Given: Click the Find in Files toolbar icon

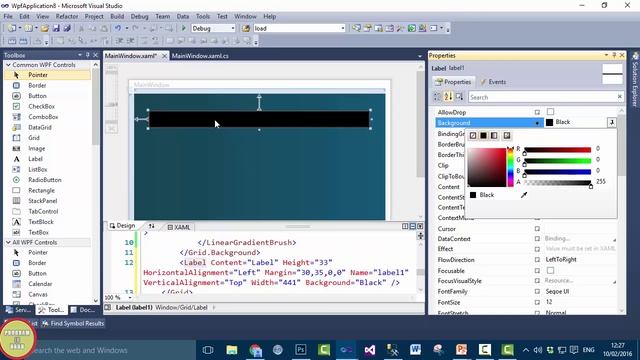Looking at the screenshot, I should tap(246, 28).
